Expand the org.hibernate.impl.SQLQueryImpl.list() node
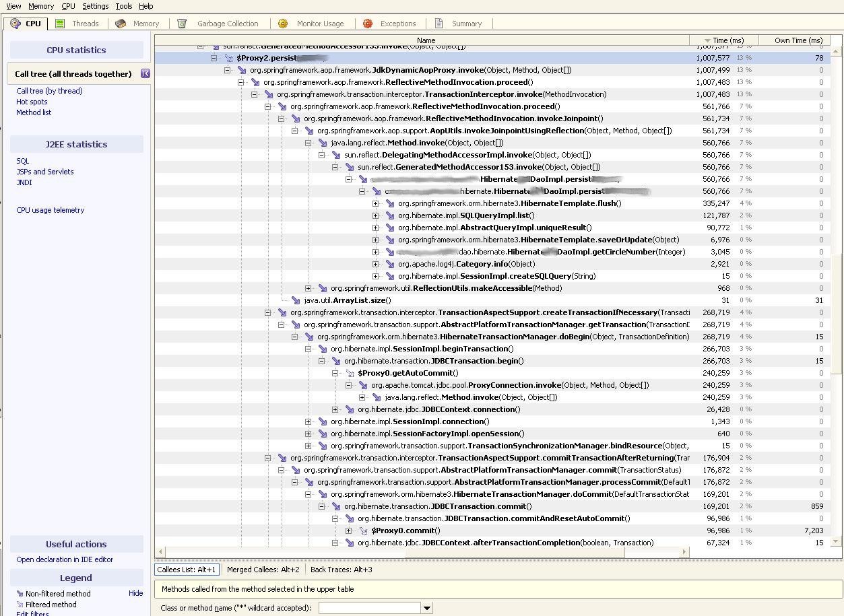The height and width of the screenshot is (616, 844). pyautogui.click(x=377, y=215)
